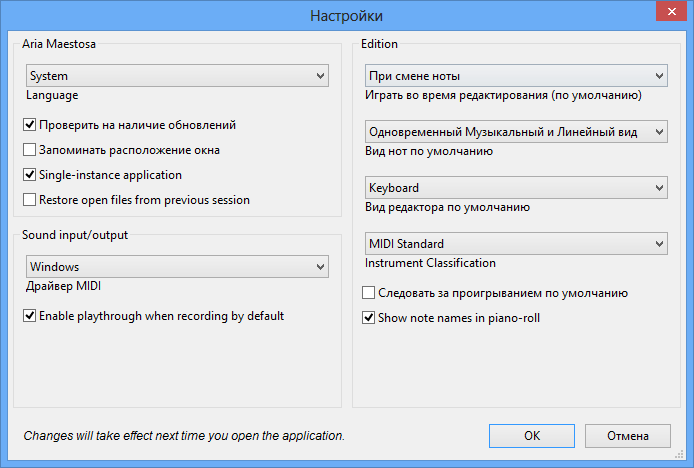
Task: Click the chevron arrow on MIDI Standard combo
Action: (x=659, y=244)
